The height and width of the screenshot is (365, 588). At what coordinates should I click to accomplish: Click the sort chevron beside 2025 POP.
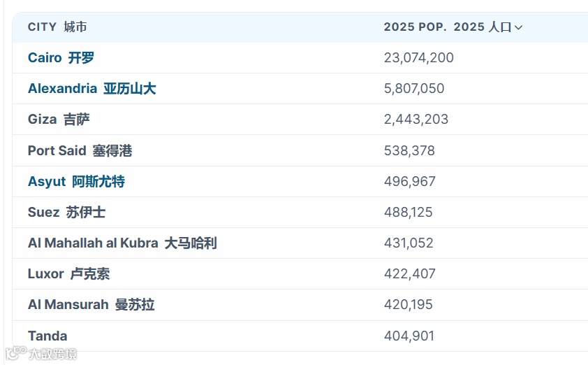(x=518, y=28)
